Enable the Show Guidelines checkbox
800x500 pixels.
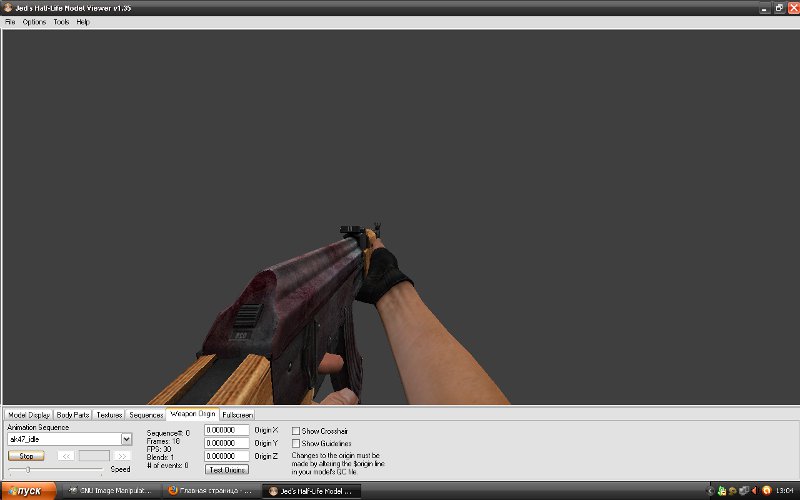tap(295, 443)
